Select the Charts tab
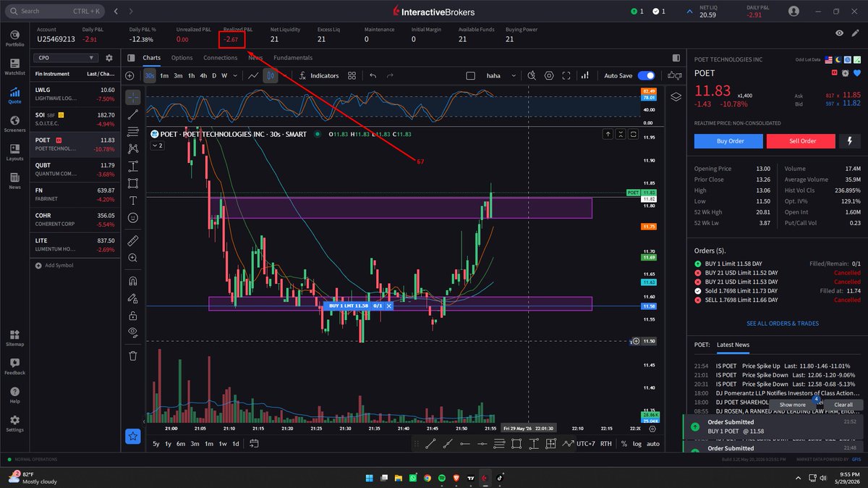The height and width of the screenshot is (488, 868). [152, 58]
